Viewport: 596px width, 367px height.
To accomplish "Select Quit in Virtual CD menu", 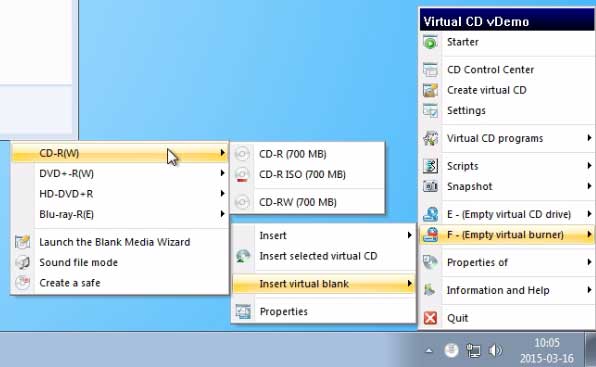I will click(x=507, y=318).
